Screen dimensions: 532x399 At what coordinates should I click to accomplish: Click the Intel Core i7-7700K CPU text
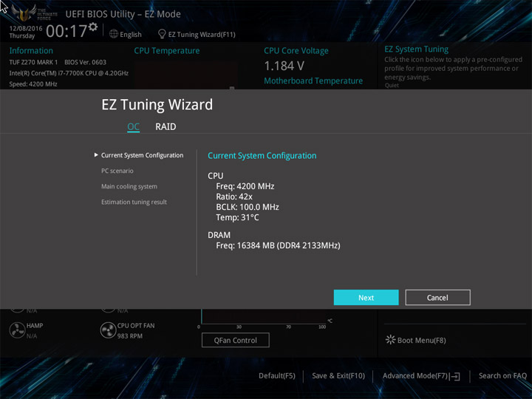[x=69, y=73]
